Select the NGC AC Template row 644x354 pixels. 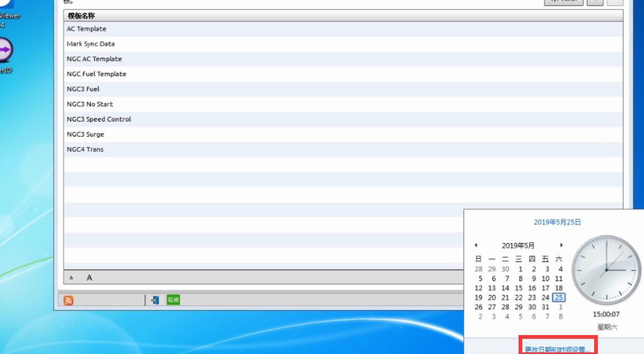(x=343, y=59)
